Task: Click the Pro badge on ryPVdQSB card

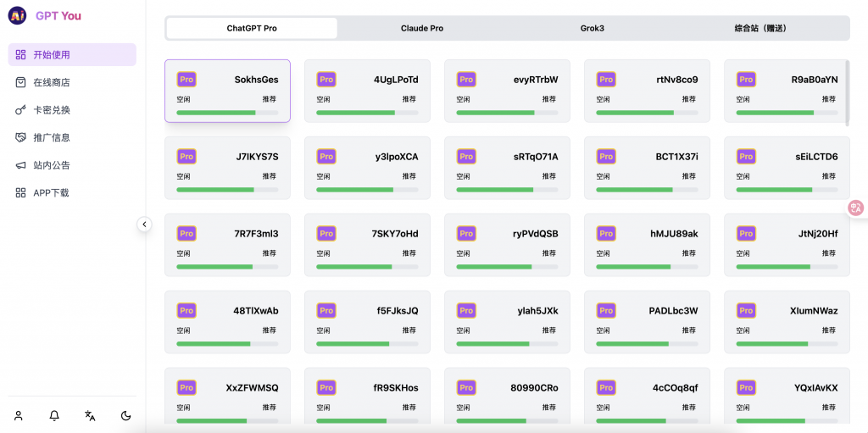Action: coord(466,234)
